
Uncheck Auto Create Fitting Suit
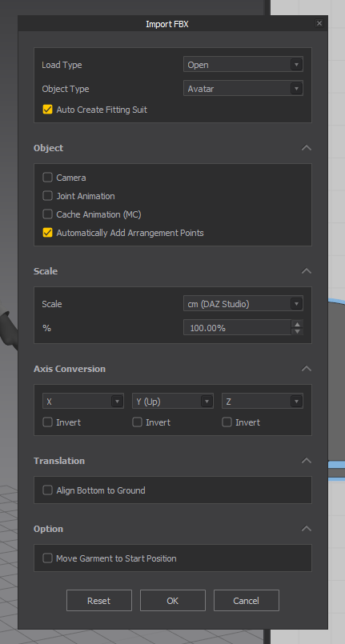click(x=48, y=110)
